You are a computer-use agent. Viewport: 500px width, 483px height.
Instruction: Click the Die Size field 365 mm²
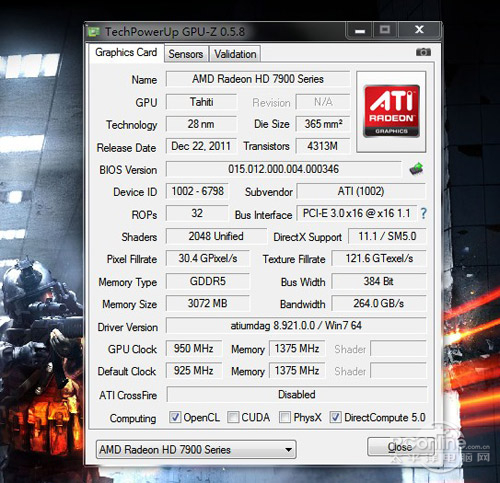coord(323,124)
